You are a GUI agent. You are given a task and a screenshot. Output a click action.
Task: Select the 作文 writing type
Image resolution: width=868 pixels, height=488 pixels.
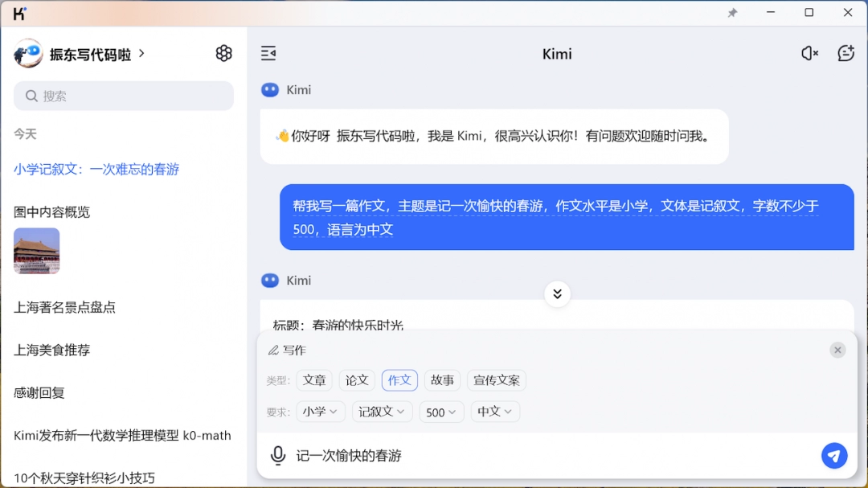tap(399, 380)
